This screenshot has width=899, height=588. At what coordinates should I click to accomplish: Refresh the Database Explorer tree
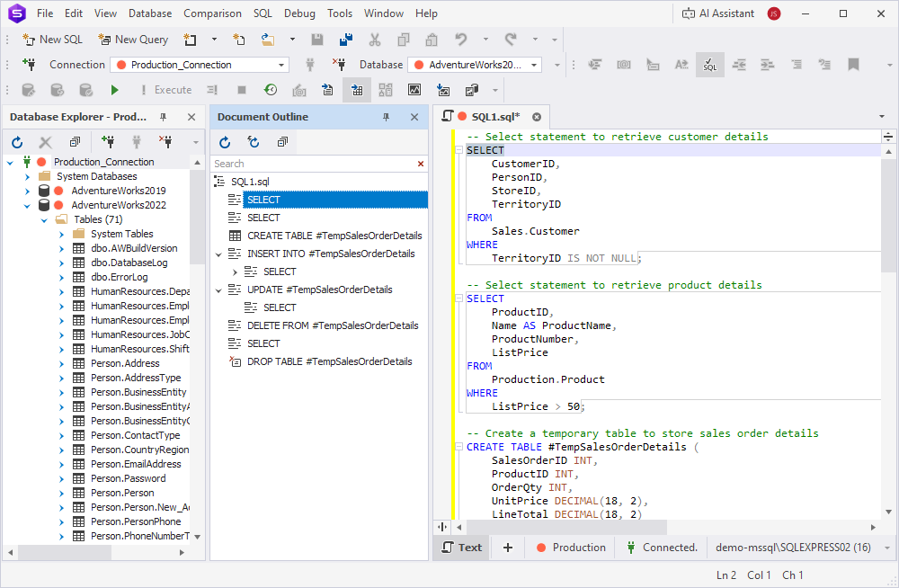16,141
